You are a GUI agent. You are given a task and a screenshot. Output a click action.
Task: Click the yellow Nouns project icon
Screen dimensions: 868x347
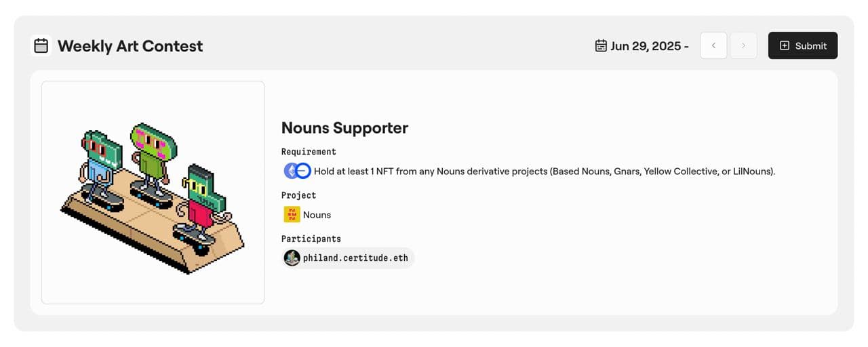[x=292, y=215]
